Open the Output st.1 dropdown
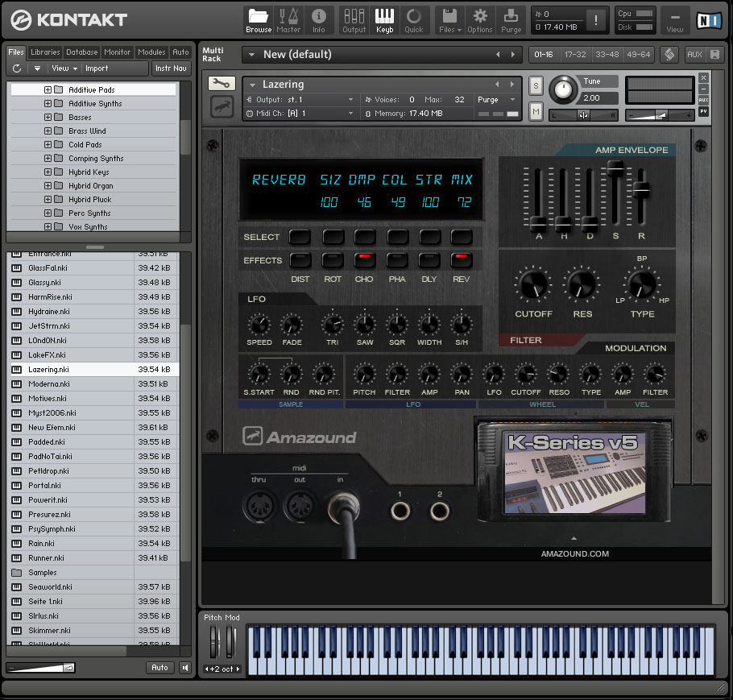 point(350,100)
